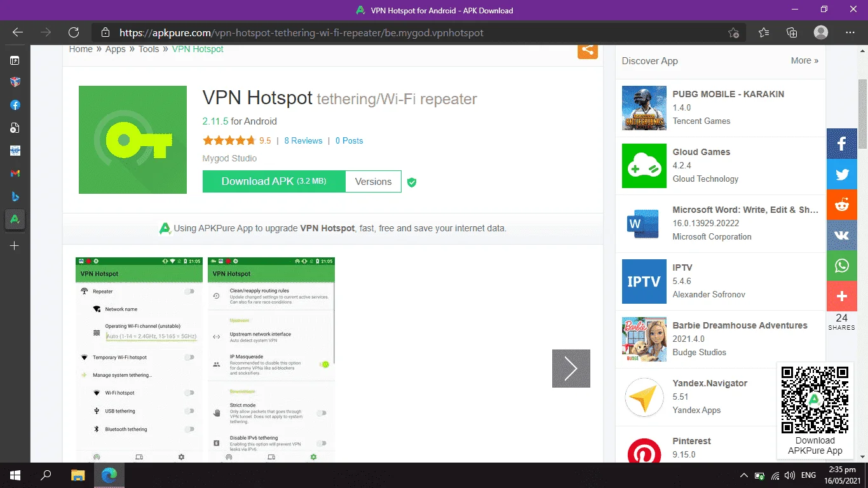The height and width of the screenshot is (488, 868).
Task: Open the Gloud Games app icon
Action: (644, 166)
